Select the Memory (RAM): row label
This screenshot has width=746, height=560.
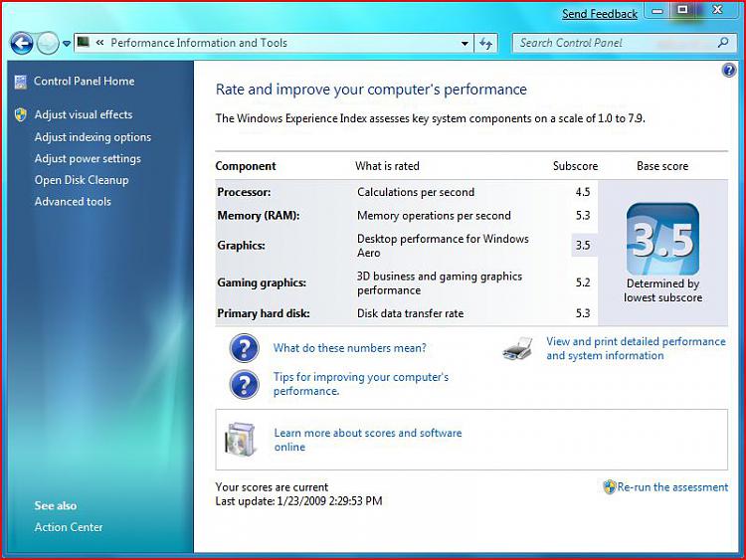pyautogui.click(x=259, y=216)
